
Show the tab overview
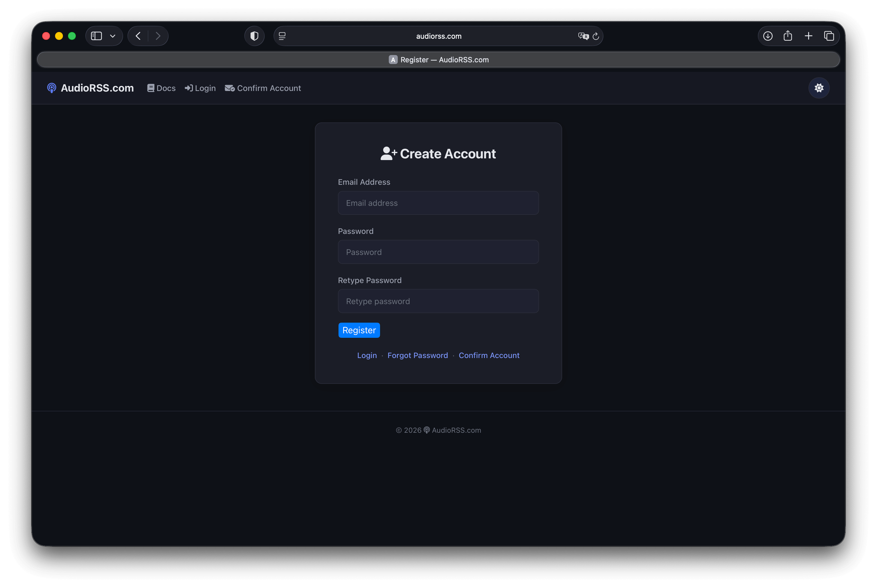pos(829,36)
